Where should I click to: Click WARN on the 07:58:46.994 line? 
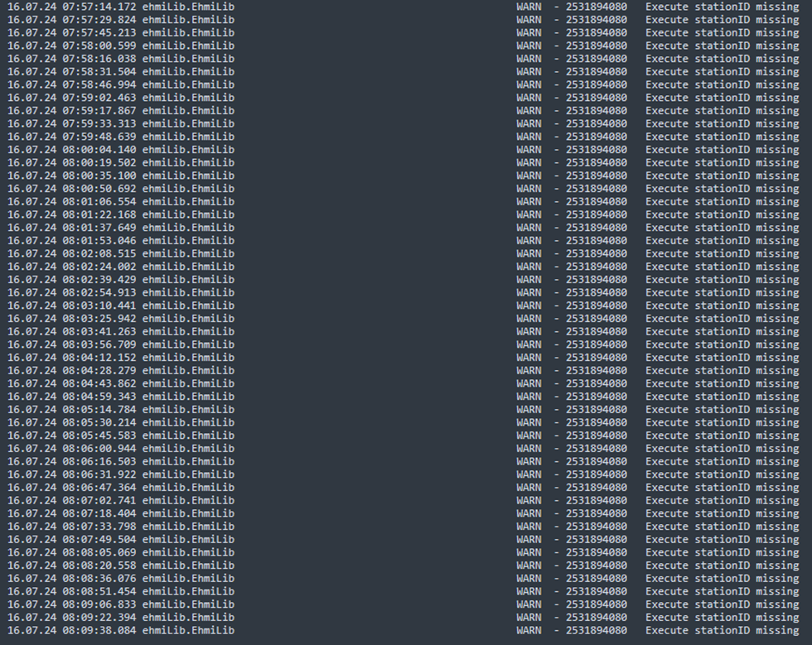click(529, 85)
